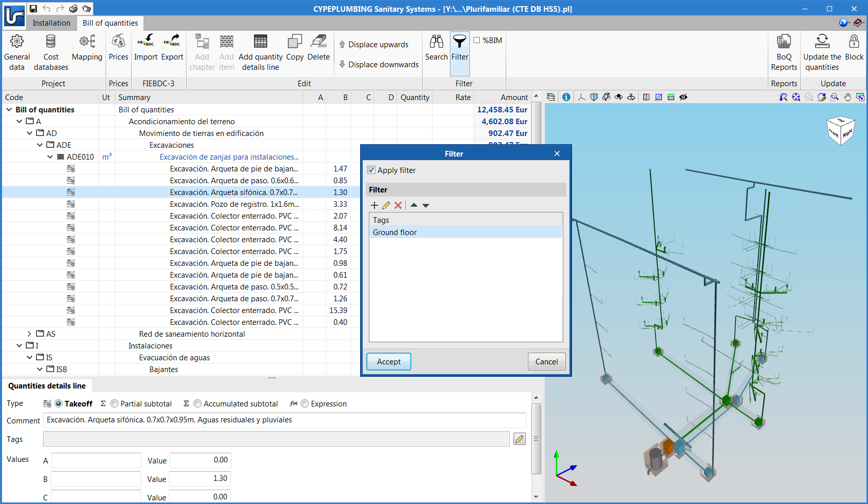This screenshot has width=868, height=504.
Task: Uncheck the Apply filter checkbox
Action: (x=372, y=170)
